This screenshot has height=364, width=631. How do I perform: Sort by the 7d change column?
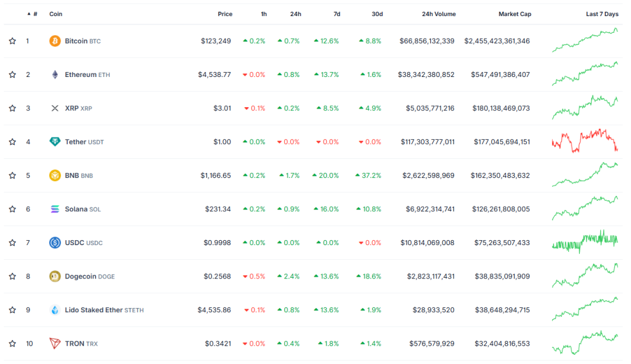pos(336,14)
